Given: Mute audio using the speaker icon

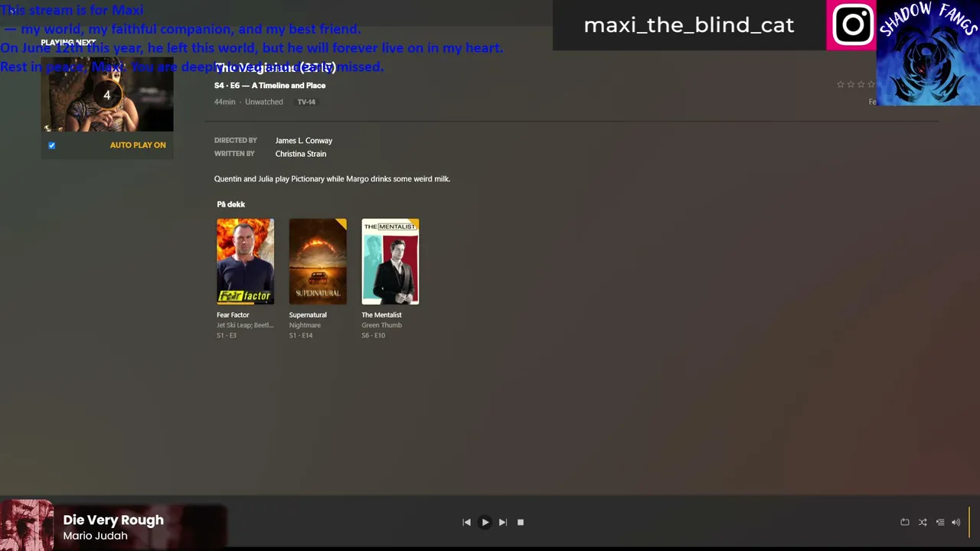Looking at the screenshot, I should coord(955,522).
